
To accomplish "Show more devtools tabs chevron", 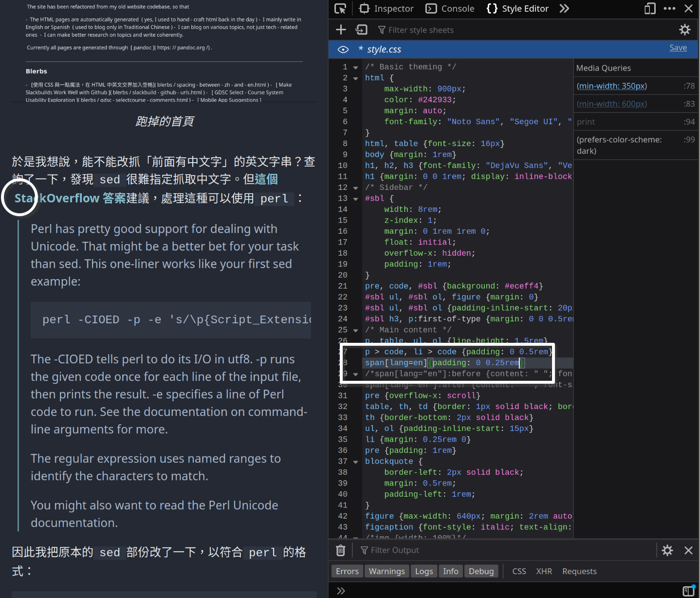I will point(564,9).
